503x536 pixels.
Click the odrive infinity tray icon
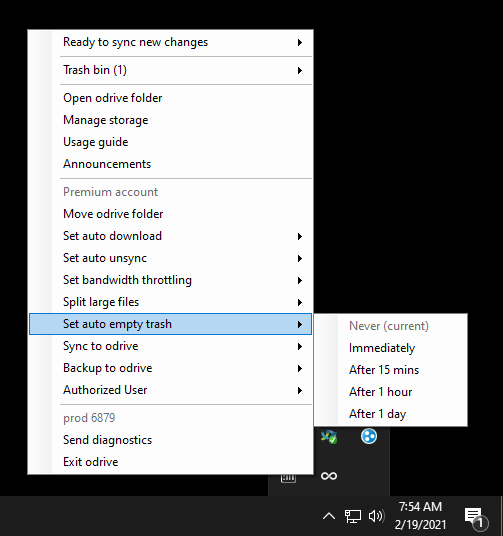[329, 476]
